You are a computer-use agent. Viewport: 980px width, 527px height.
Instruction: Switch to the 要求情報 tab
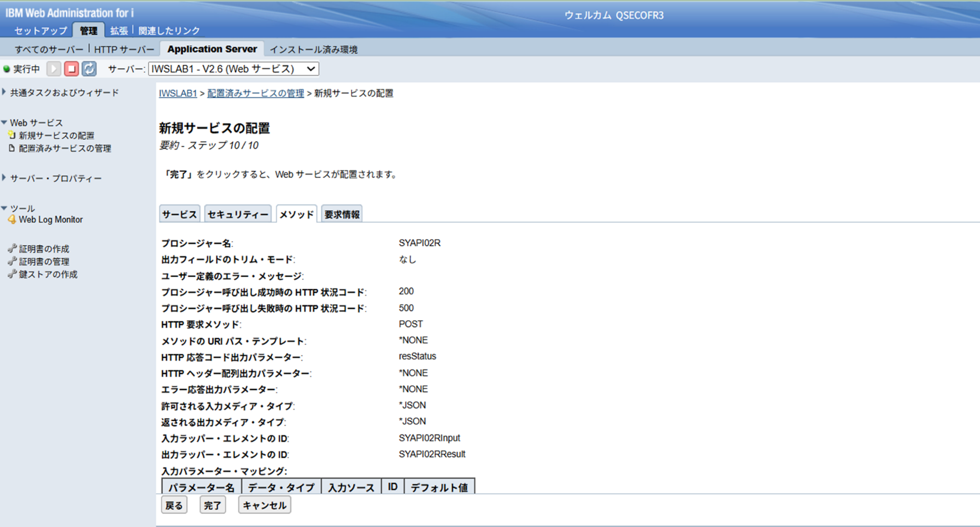point(342,214)
